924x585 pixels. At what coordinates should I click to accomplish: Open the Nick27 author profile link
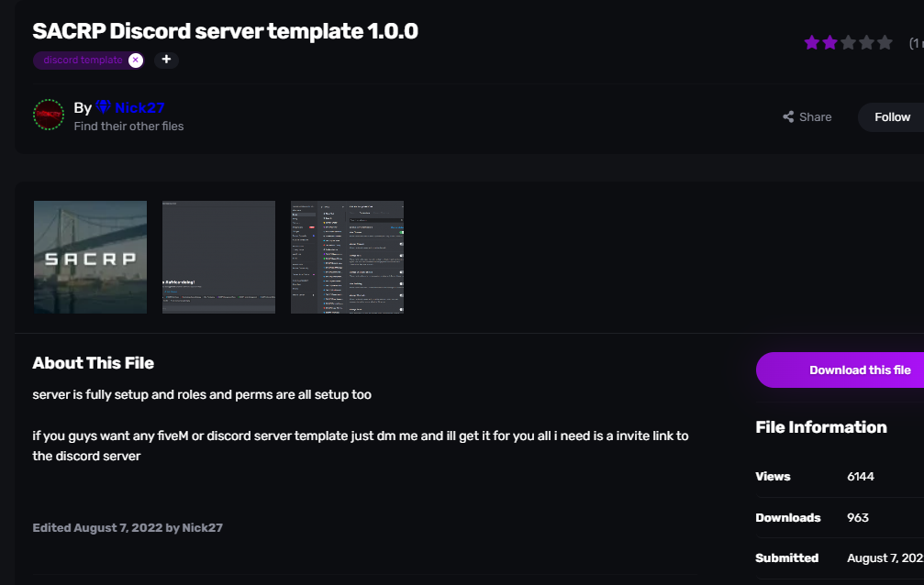[139, 108]
